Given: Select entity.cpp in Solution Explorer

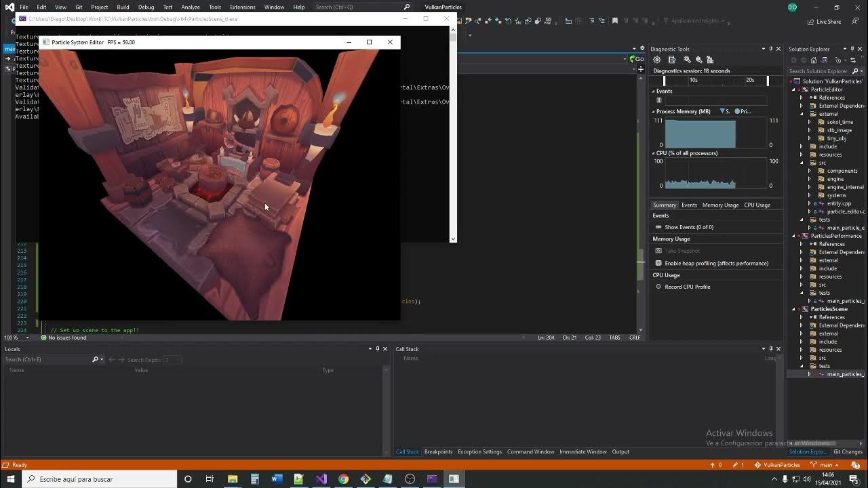Looking at the screenshot, I should 838,203.
